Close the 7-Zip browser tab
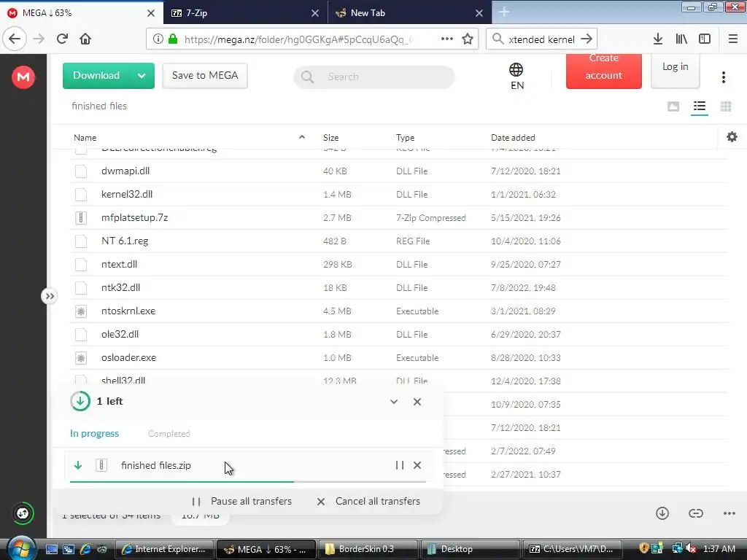 click(x=315, y=13)
